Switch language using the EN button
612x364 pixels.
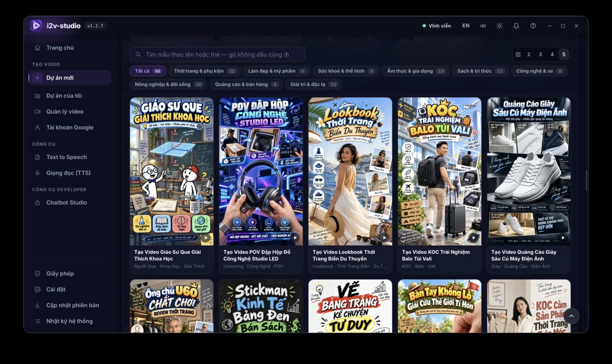tap(466, 26)
